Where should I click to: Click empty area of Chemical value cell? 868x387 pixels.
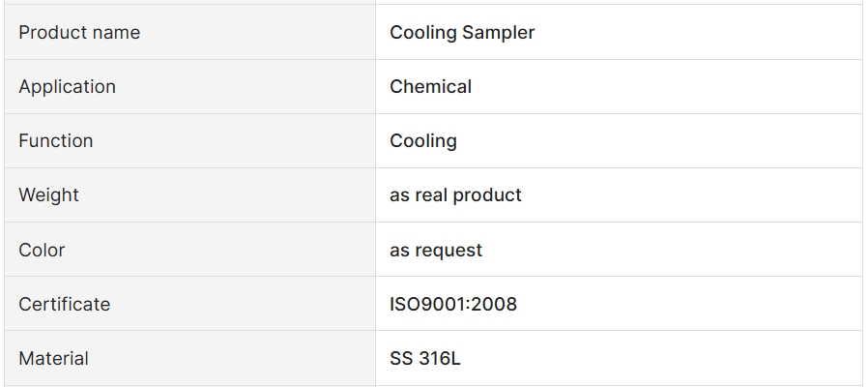[664, 86]
